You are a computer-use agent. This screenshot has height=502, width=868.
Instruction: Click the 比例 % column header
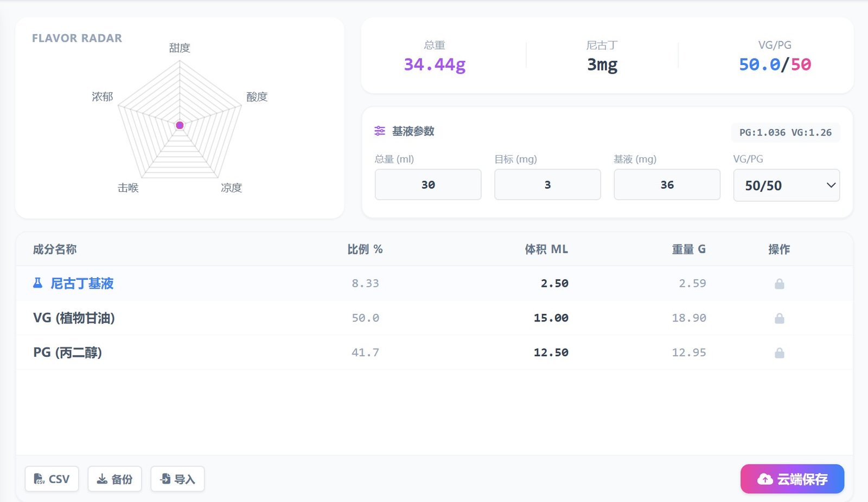[365, 249]
